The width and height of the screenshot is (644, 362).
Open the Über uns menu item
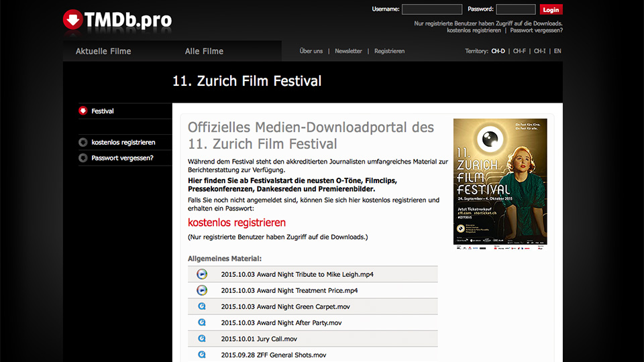tap(311, 51)
